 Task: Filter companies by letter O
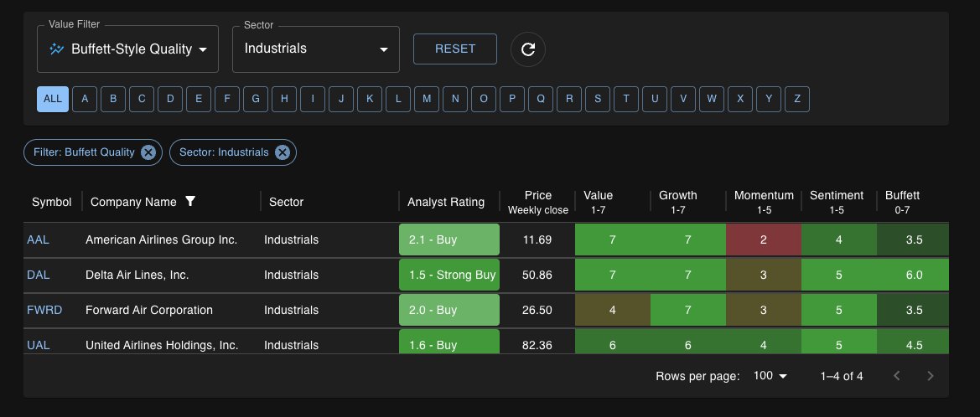(484, 100)
